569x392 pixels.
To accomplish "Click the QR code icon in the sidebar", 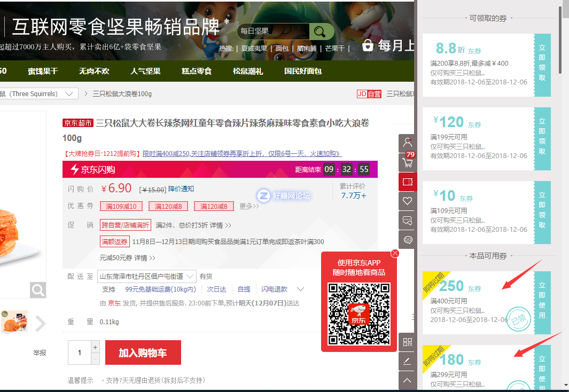I will tap(407, 342).
